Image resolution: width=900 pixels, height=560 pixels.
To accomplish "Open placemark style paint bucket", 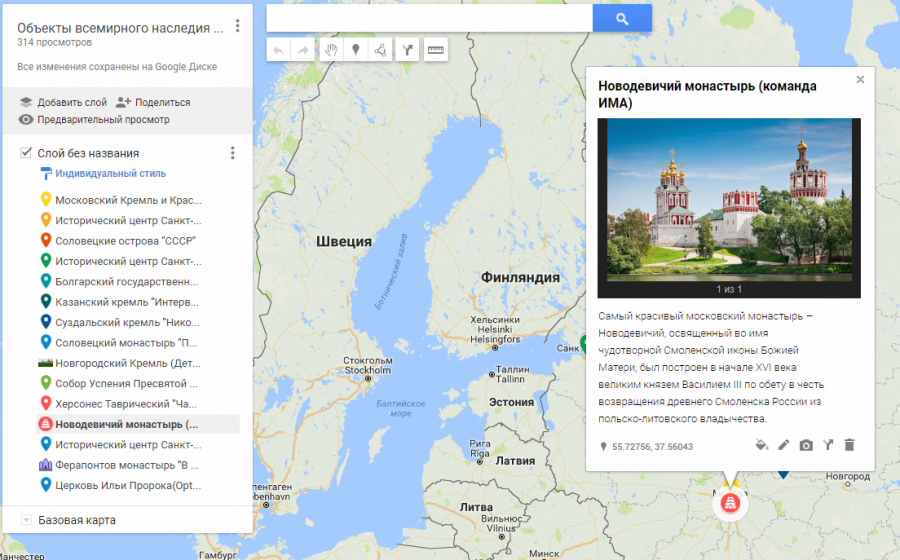I will pyautogui.click(x=761, y=445).
